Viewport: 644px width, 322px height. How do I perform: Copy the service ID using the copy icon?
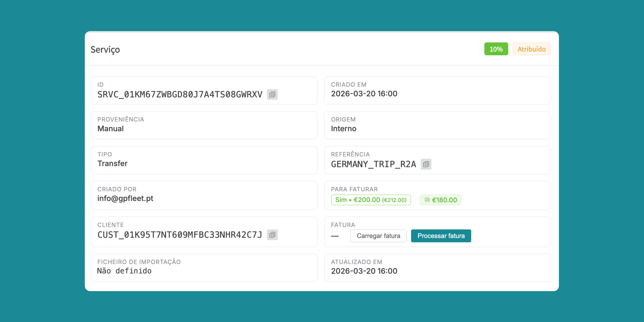pyautogui.click(x=273, y=94)
